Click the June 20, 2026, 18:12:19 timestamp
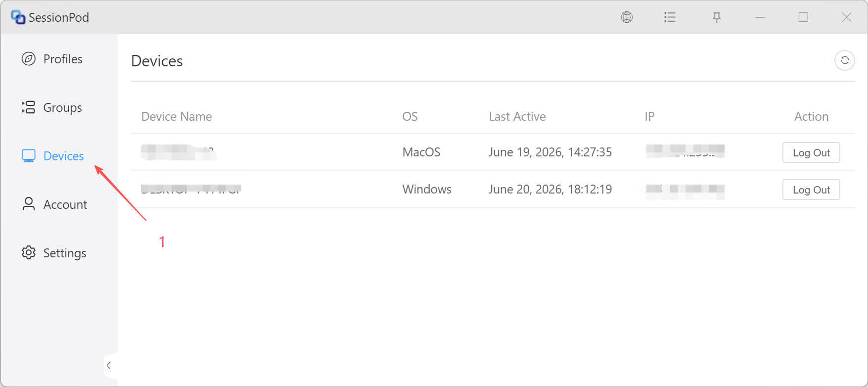The image size is (868, 387). pyautogui.click(x=550, y=189)
